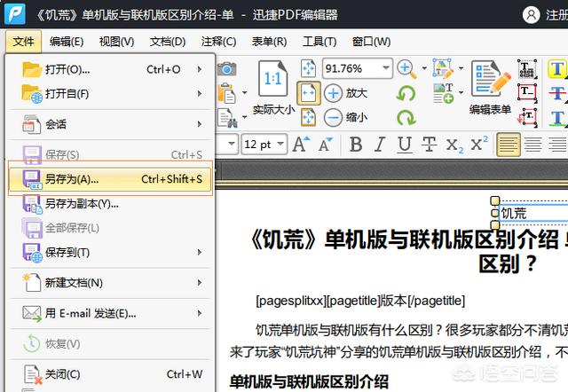Toggle underline formatting
Image resolution: width=568 pixels, height=392 pixels.
coord(405,145)
